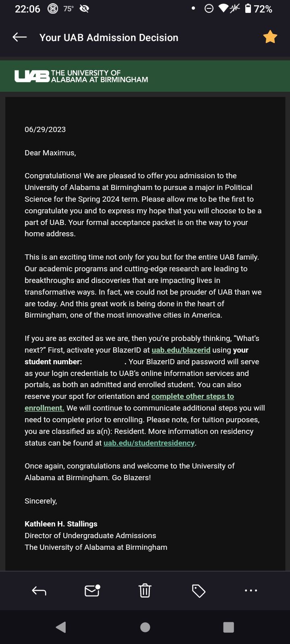
Task: Tap the crossed-out eye icon in the status bar
Action: [84, 8]
